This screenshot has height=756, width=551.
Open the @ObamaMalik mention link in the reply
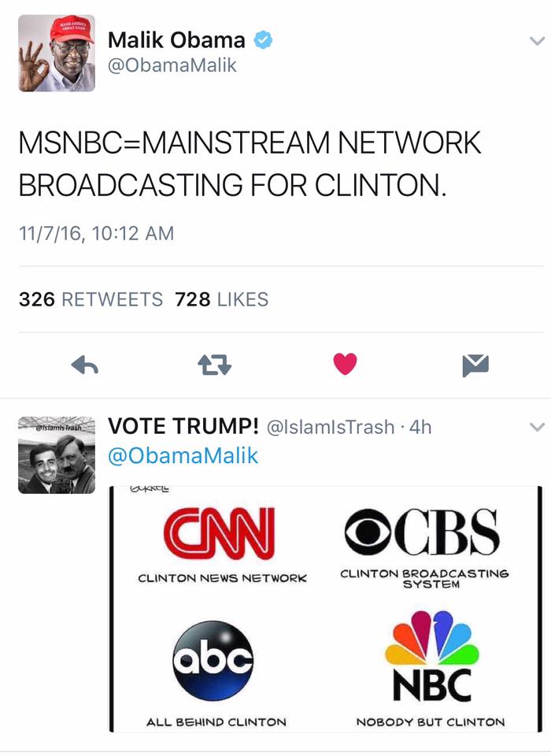(183, 456)
